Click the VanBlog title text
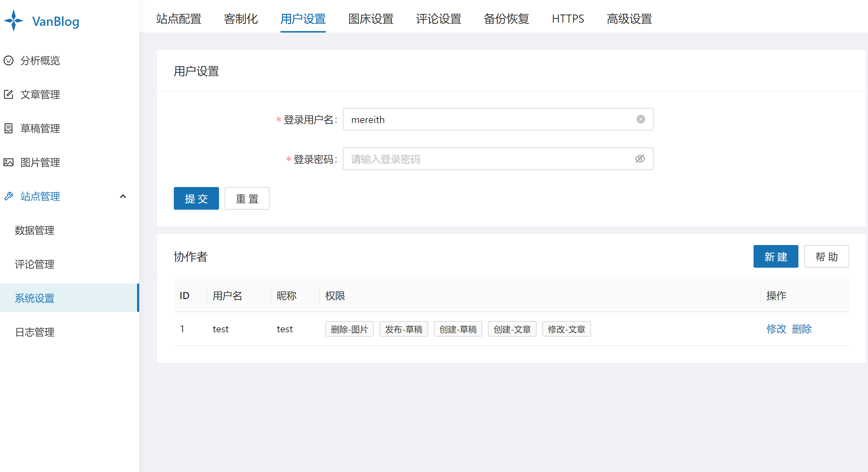Viewport: 868px width, 472px height. [56, 21]
